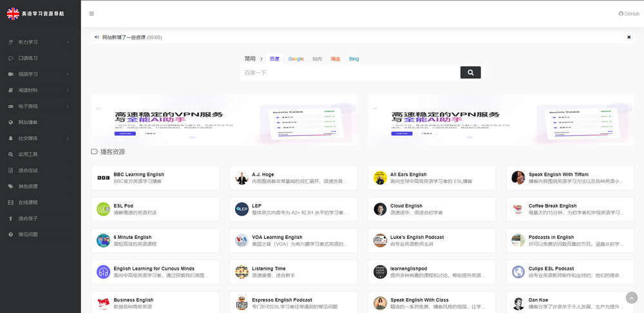Click the Coffee Break English logo

pos(518,209)
